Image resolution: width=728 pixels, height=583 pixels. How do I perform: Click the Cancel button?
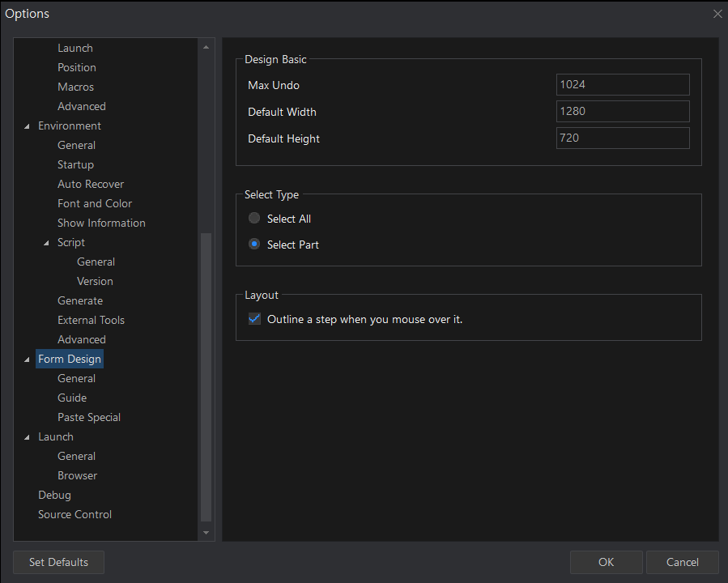click(682, 562)
